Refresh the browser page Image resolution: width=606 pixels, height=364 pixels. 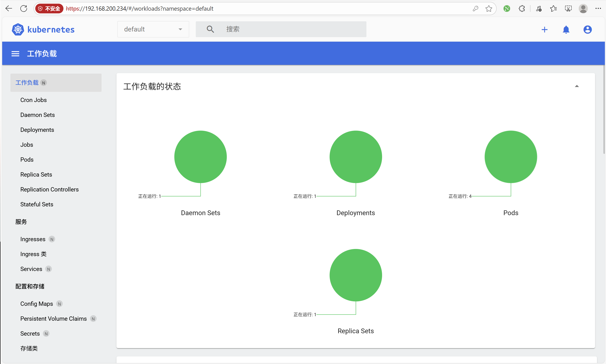pos(24,9)
